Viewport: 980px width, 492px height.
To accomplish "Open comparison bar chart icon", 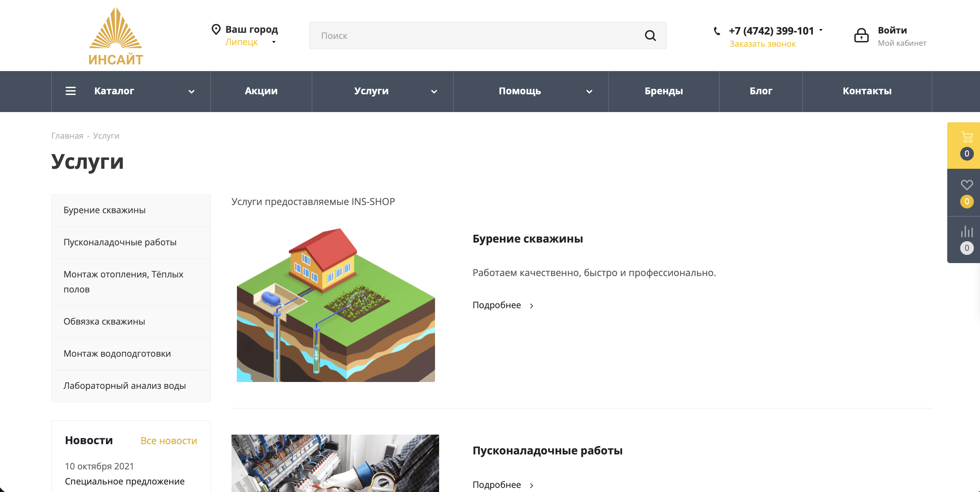I will coord(966,232).
